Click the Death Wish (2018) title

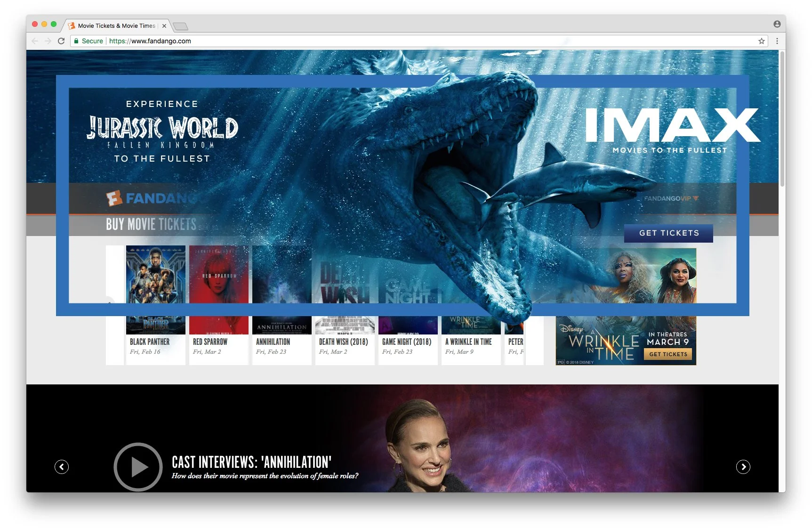[344, 342]
